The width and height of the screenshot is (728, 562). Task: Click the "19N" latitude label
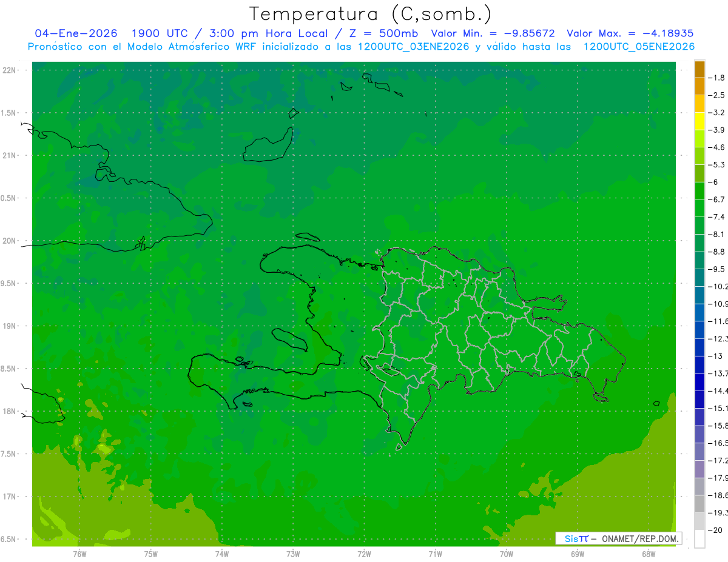[9, 326]
